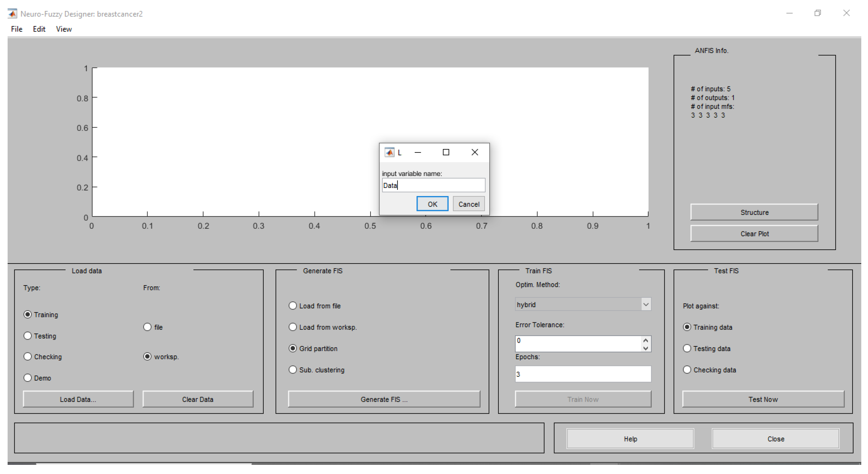868x474 pixels.
Task: Restore down the Neuro-Fuzzy Designer window
Action: tap(818, 13)
